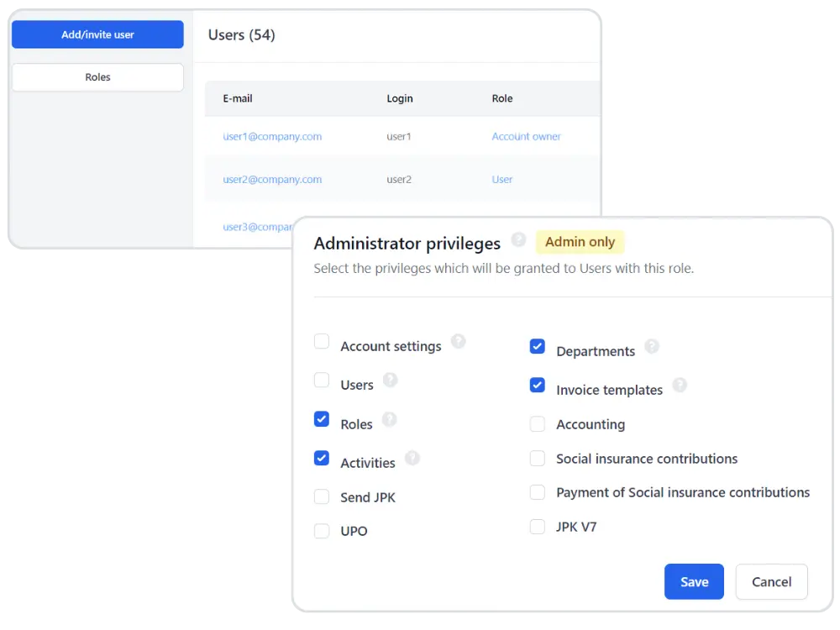Click help icon beside Departments privilege
This screenshot has height=630, width=840.
pos(652,346)
